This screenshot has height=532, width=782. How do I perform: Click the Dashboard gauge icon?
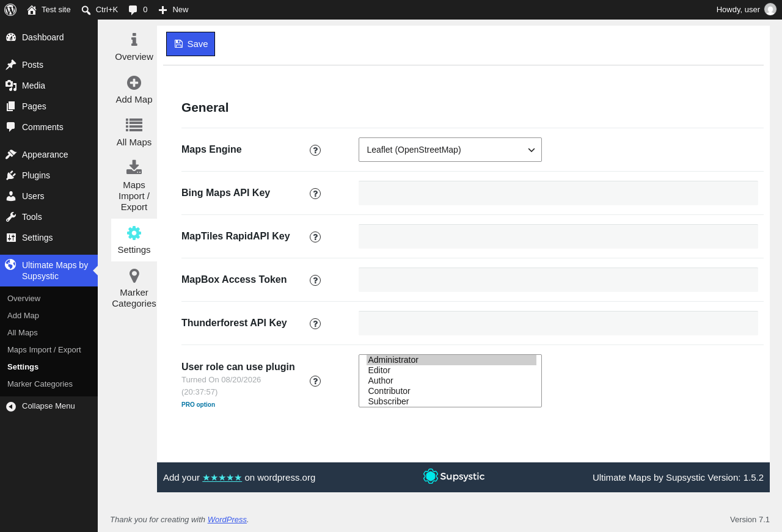point(11,37)
